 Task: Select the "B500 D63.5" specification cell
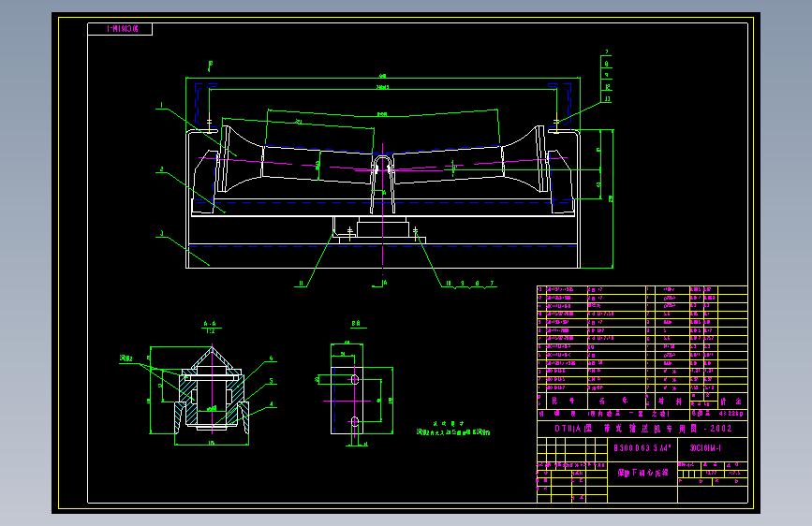(642, 447)
